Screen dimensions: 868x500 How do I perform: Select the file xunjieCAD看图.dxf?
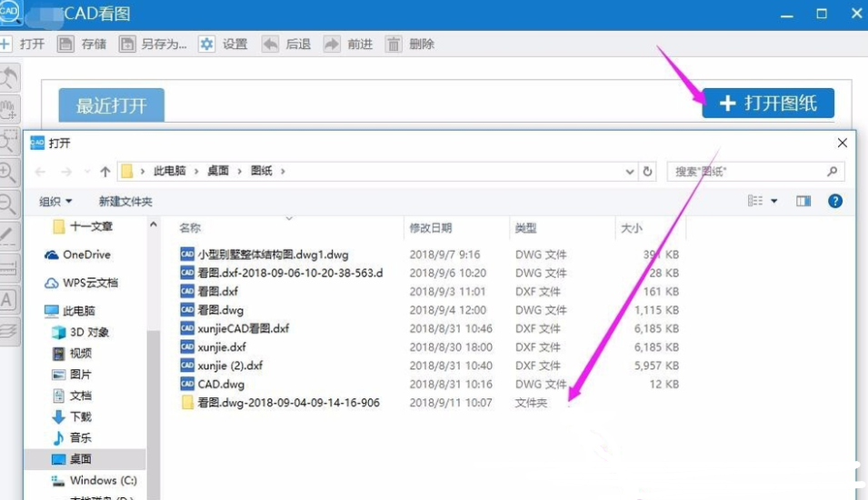(x=243, y=328)
